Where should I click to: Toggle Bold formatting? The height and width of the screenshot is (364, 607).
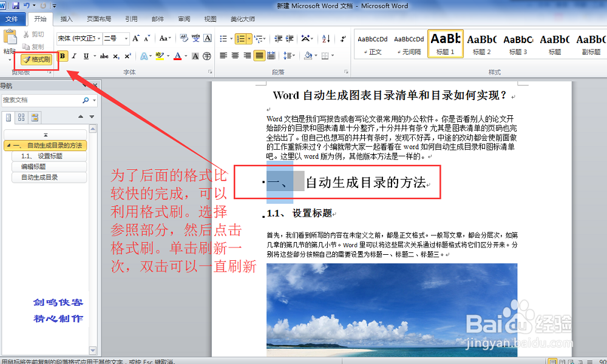tap(63, 56)
